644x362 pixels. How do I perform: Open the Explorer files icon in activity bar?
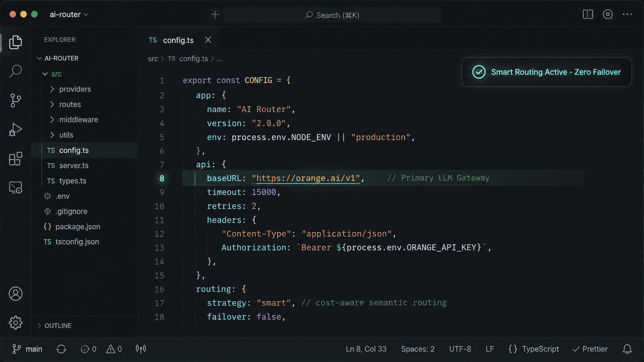coord(15,42)
